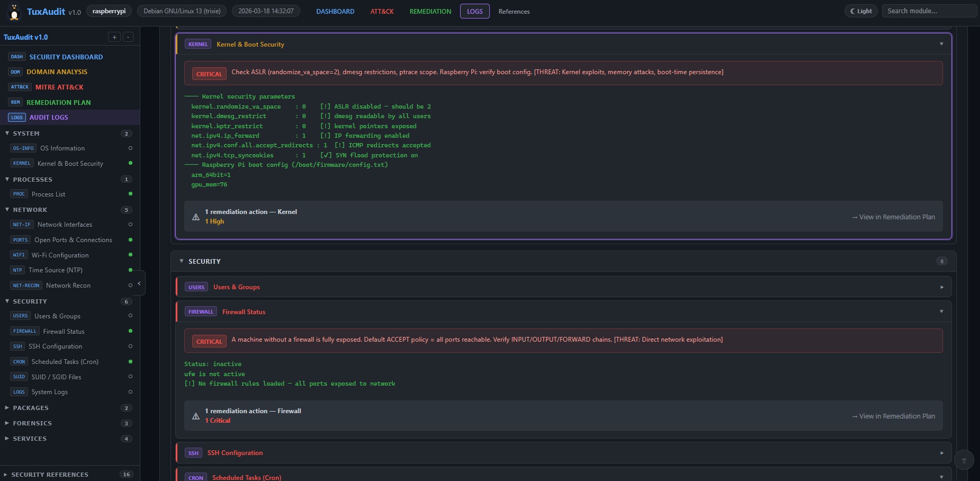This screenshot has height=481, width=980.
Task: Click the warning icon in Firewall remediation box
Action: click(196, 416)
